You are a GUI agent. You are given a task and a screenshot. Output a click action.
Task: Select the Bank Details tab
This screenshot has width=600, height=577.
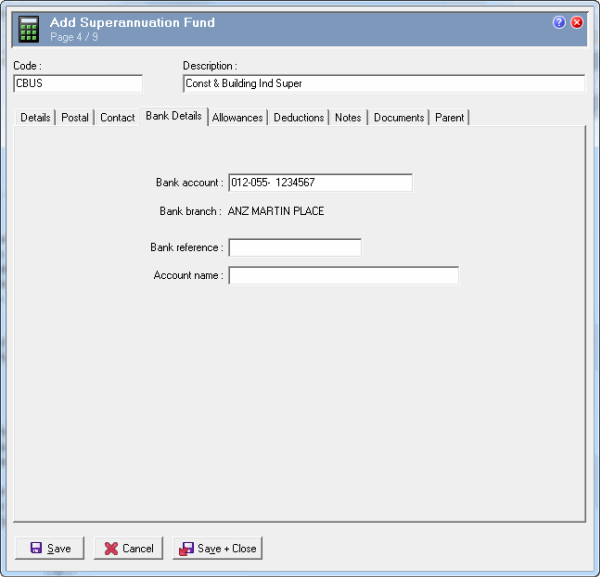[173, 116]
